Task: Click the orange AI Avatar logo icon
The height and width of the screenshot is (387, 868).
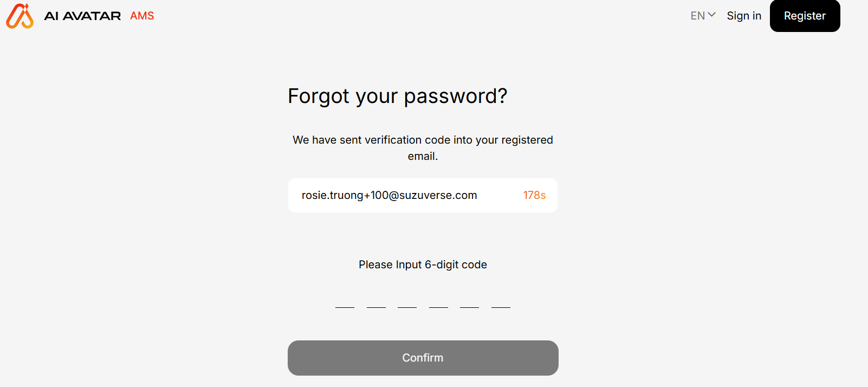Action: 20,16
